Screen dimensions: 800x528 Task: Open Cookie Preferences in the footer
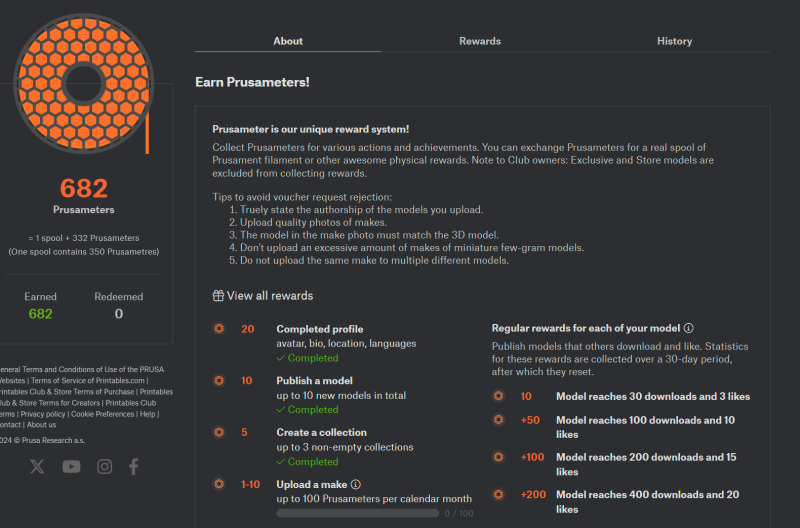(x=103, y=414)
